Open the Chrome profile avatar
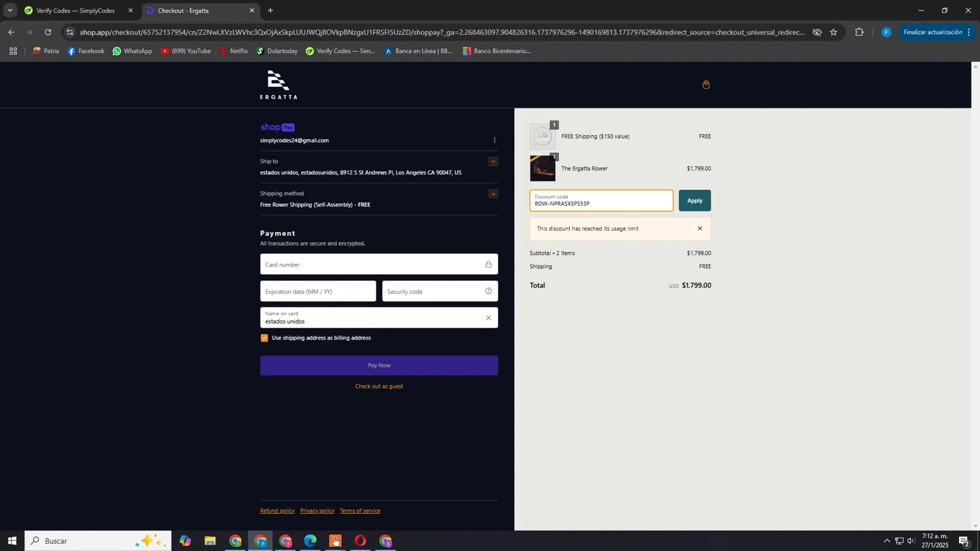This screenshot has width=980, height=551. coord(886,32)
